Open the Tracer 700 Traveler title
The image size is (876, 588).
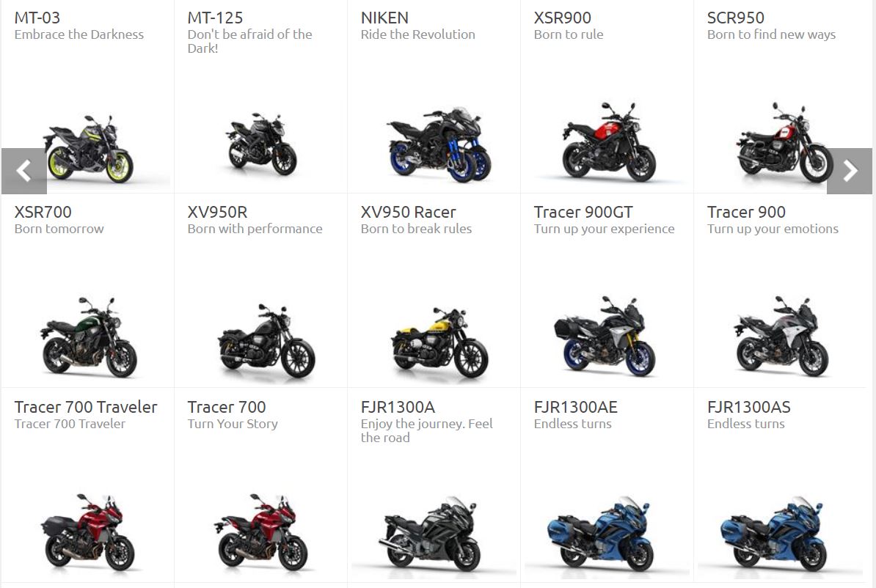pyautogui.click(x=86, y=407)
